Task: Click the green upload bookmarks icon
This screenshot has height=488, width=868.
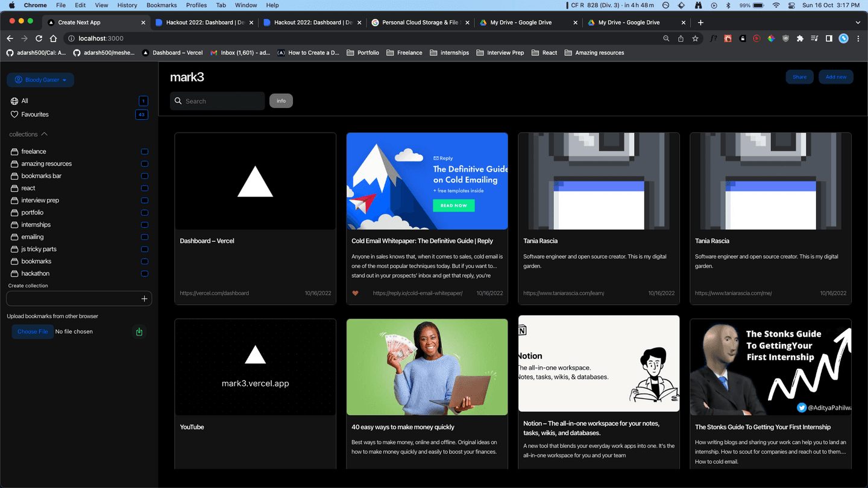Action: (139, 331)
